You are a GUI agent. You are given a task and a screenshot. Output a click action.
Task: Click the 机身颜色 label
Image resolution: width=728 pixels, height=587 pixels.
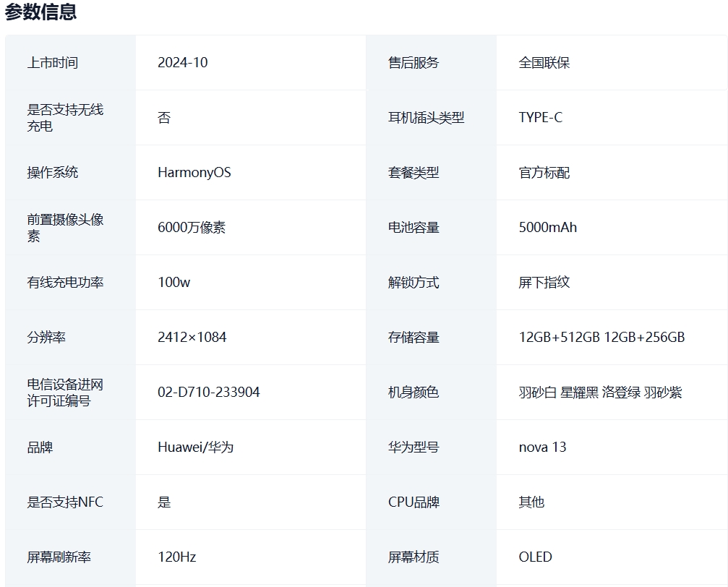click(414, 393)
